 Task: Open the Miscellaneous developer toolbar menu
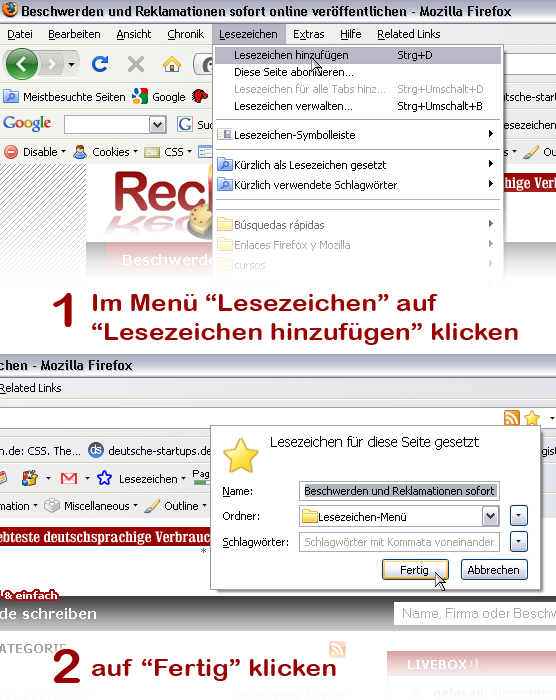91,506
